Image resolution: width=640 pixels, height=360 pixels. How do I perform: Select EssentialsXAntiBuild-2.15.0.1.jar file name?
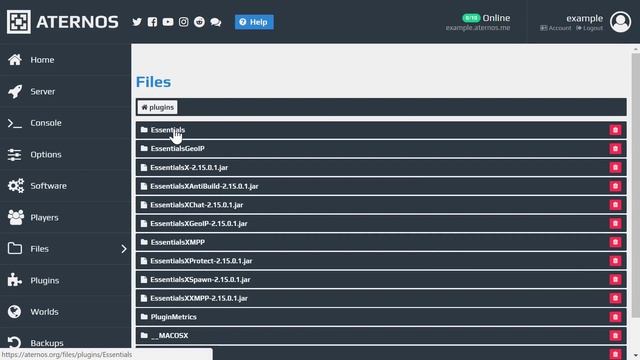coord(204,186)
